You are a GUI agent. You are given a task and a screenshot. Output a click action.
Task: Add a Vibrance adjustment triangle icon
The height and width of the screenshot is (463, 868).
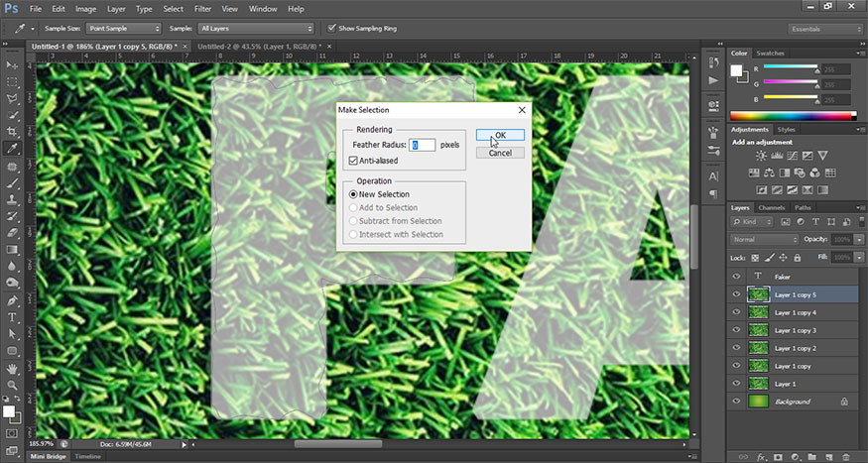click(x=822, y=156)
